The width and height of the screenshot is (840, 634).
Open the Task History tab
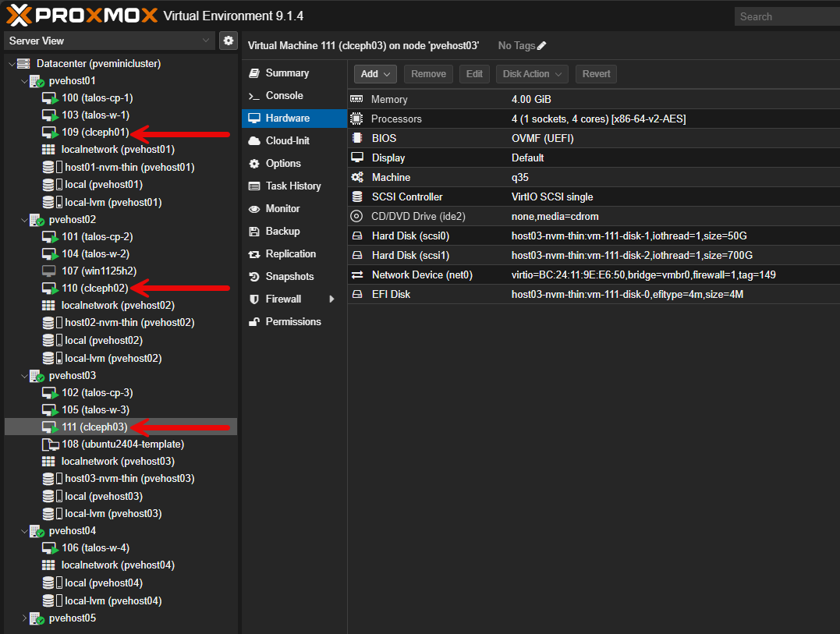click(294, 186)
